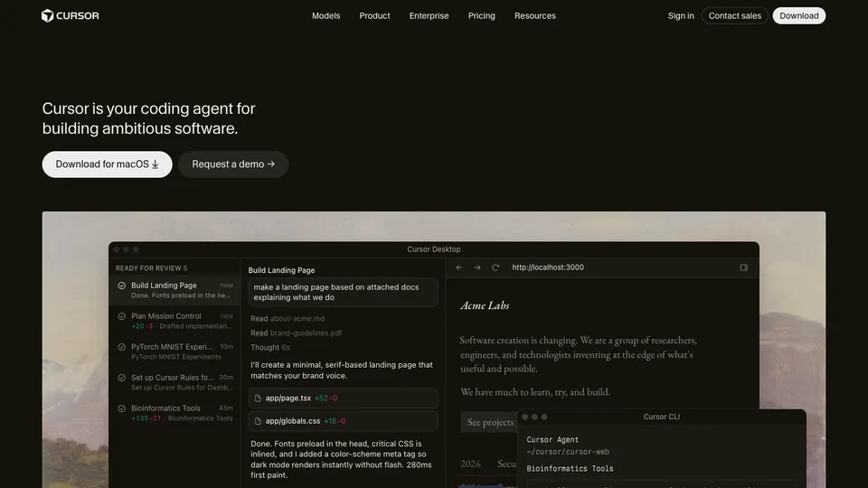This screenshot has width=868, height=488.
Task: Select the Bioinformatics Tools task
Action: coord(175,413)
